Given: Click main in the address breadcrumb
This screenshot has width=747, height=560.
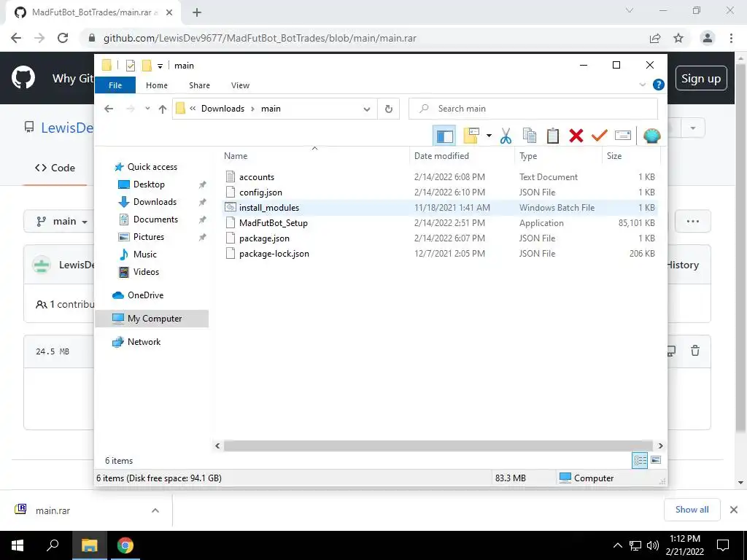Looking at the screenshot, I should 271,109.
